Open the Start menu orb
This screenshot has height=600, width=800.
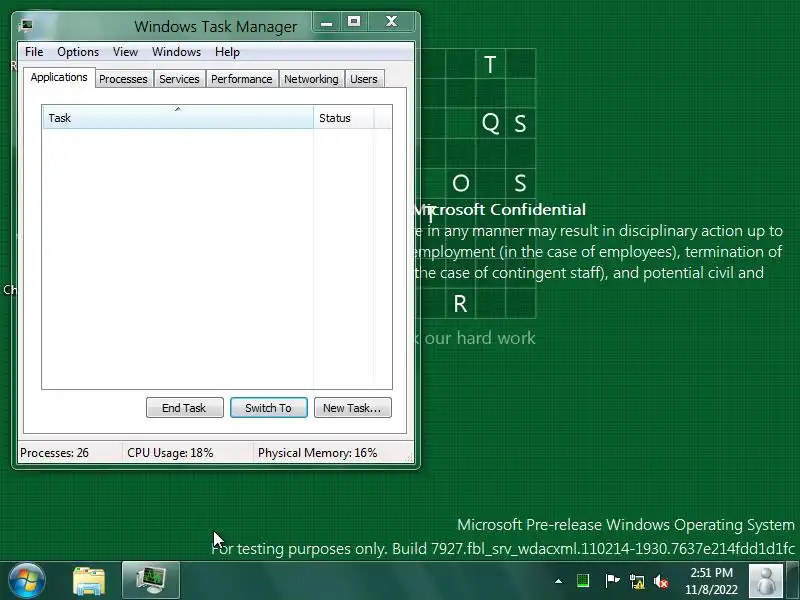[x=27, y=581]
